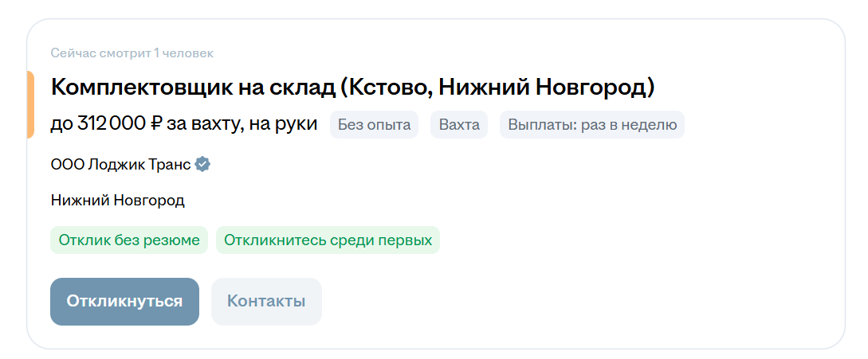Click the Нижний Новгород location under company
The height and width of the screenshot is (359, 868).
117,201
